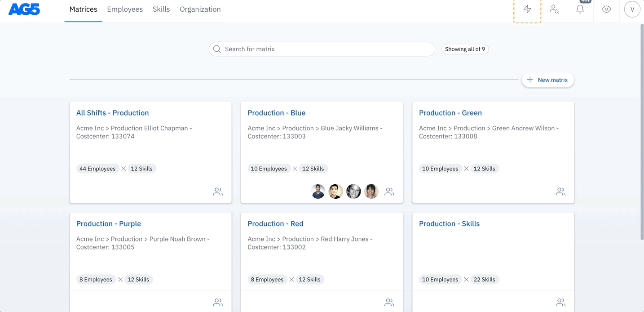This screenshot has height=312, width=644.
Task: Open the V user avatar menu
Action: [x=632, y=9]
